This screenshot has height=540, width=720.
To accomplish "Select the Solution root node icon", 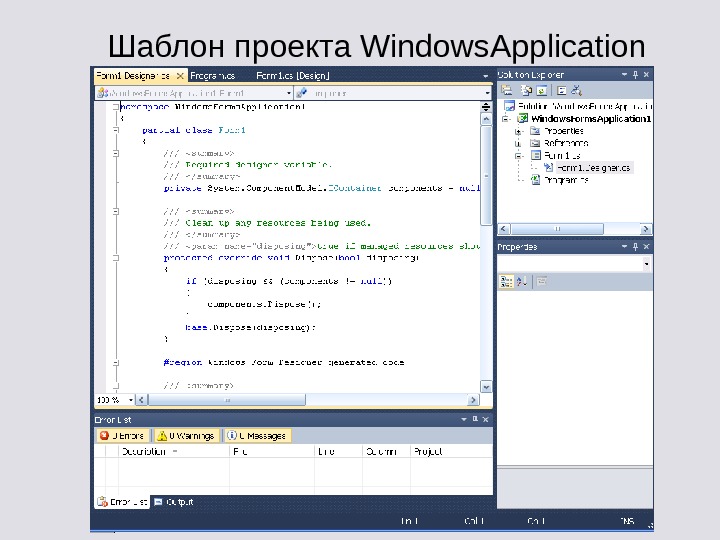I will [510, 106].
